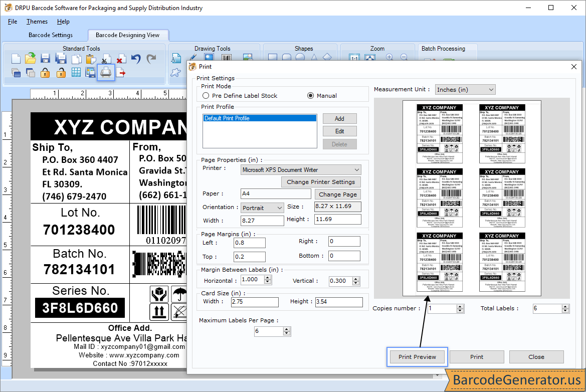The height and width of the screenshot is (392, 586).
Task: Click the Change Page button
Action: coord(338,194)
